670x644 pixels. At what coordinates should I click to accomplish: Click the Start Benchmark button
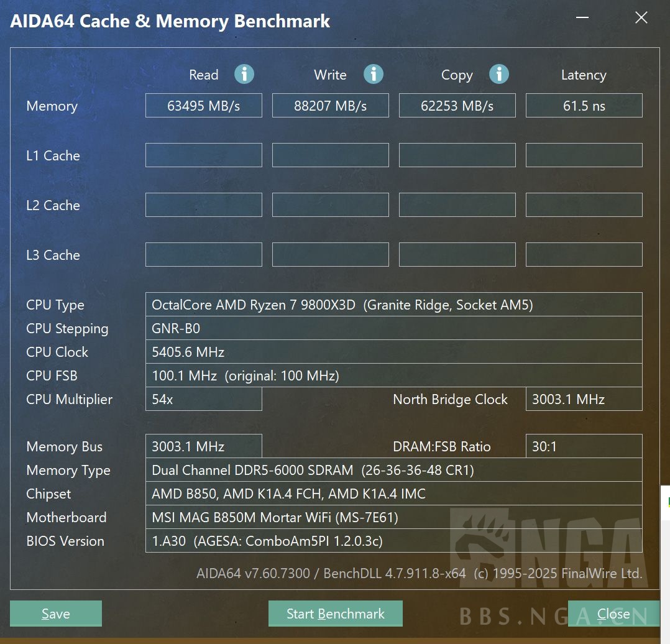(335, 614)
